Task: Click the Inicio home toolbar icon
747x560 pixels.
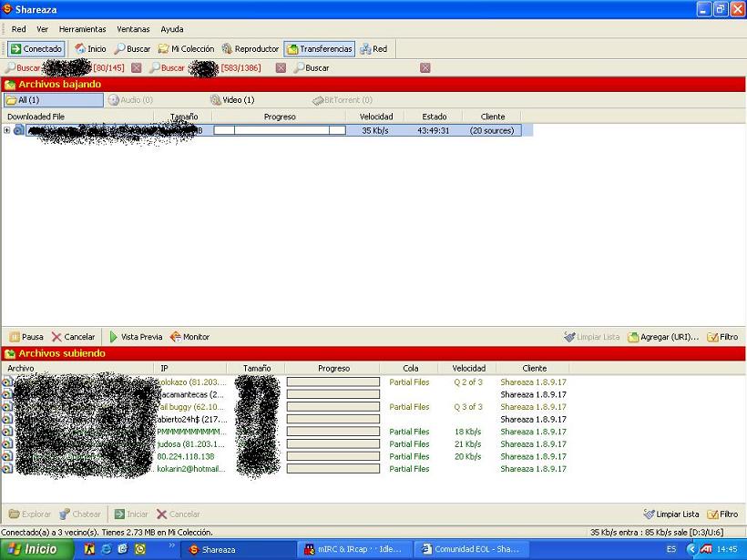Action: (90, 49)
